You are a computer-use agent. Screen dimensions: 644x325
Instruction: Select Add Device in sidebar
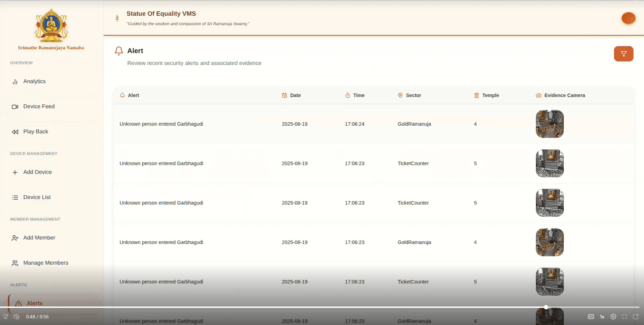point(37,172)
